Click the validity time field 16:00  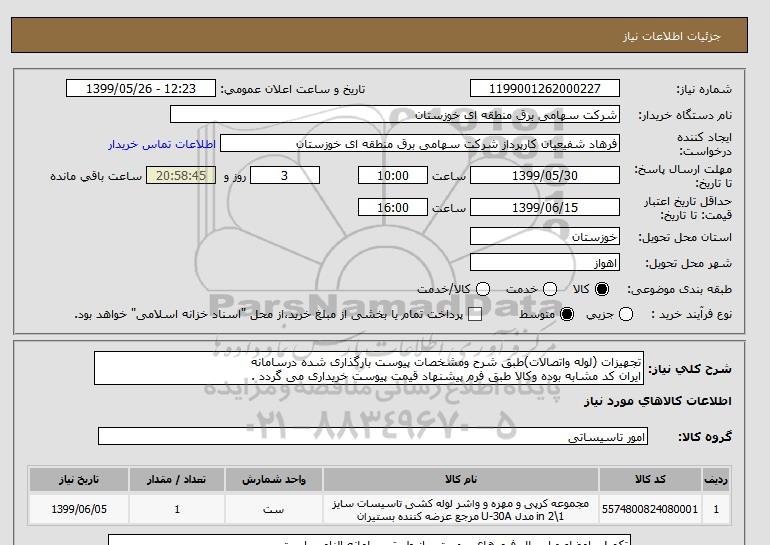click(x=393, y=207)
